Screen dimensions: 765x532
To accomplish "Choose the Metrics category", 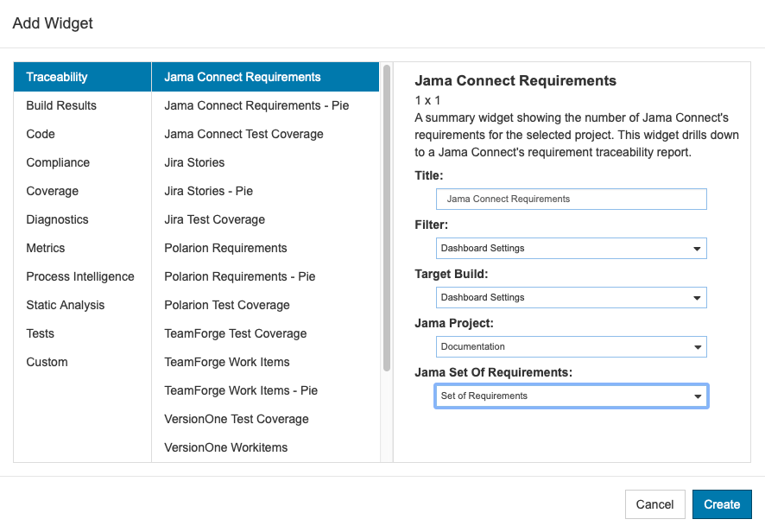I will click(x=82, y=248).
